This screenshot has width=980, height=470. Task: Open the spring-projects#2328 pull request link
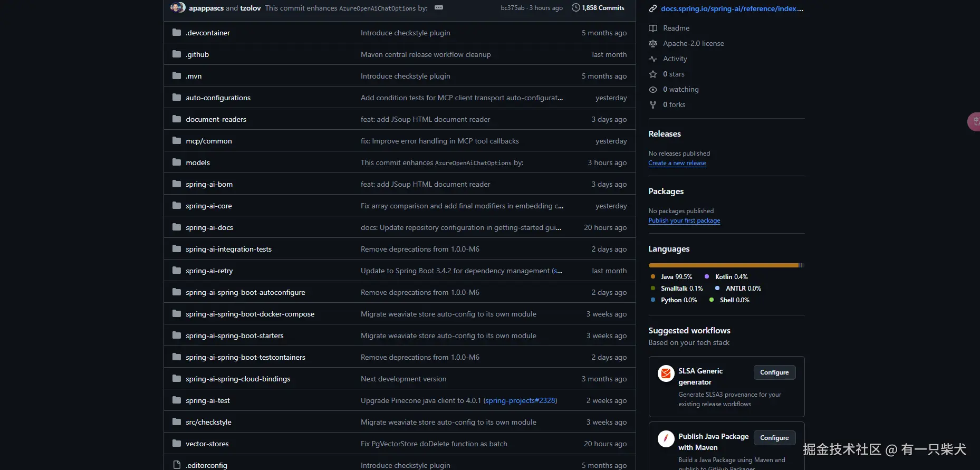point(520,400)
